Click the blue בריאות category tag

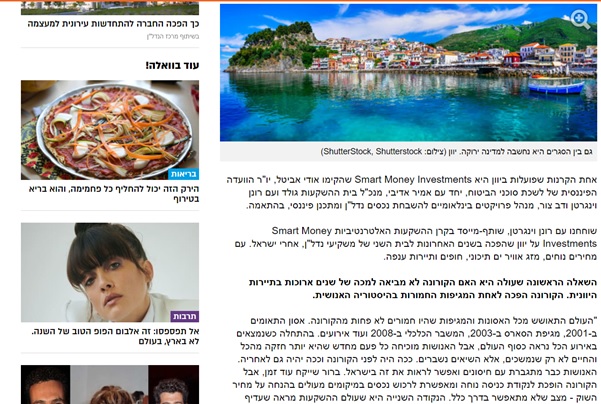tap(184, 174)
